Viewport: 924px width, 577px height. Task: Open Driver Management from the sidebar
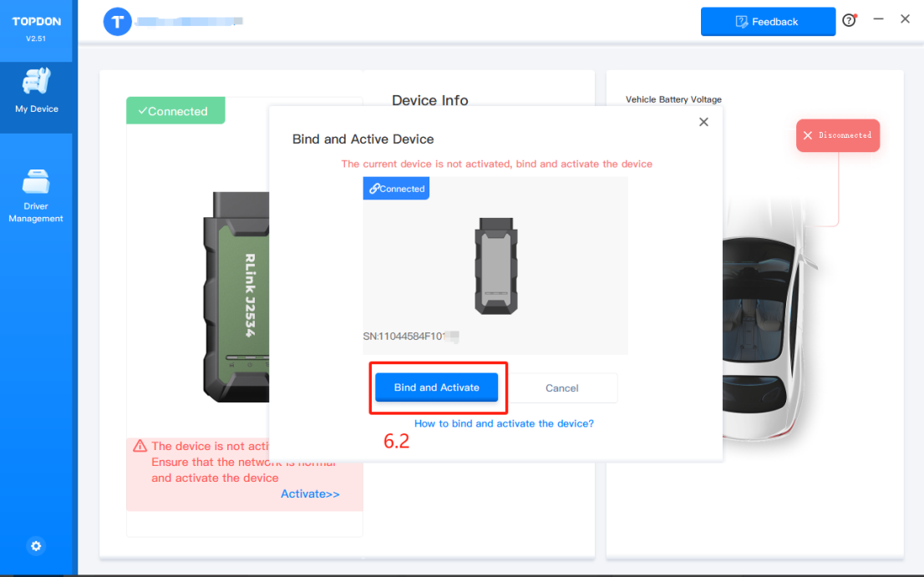pyautogui.click(x=36, y=181)
